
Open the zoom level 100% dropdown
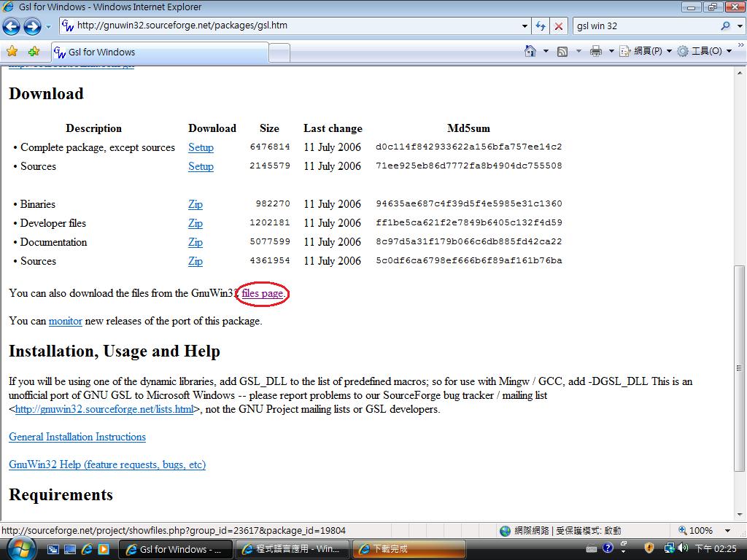pos(727,531)
